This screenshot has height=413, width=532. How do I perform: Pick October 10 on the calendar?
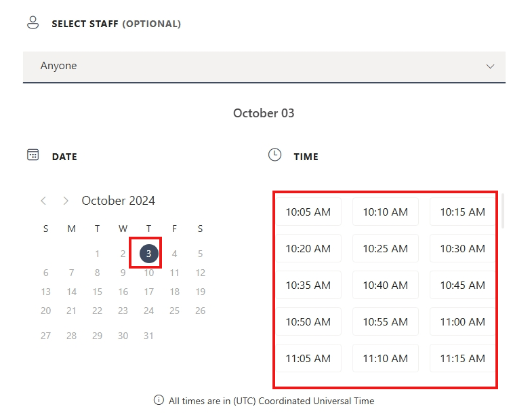(x=148, y=273)
